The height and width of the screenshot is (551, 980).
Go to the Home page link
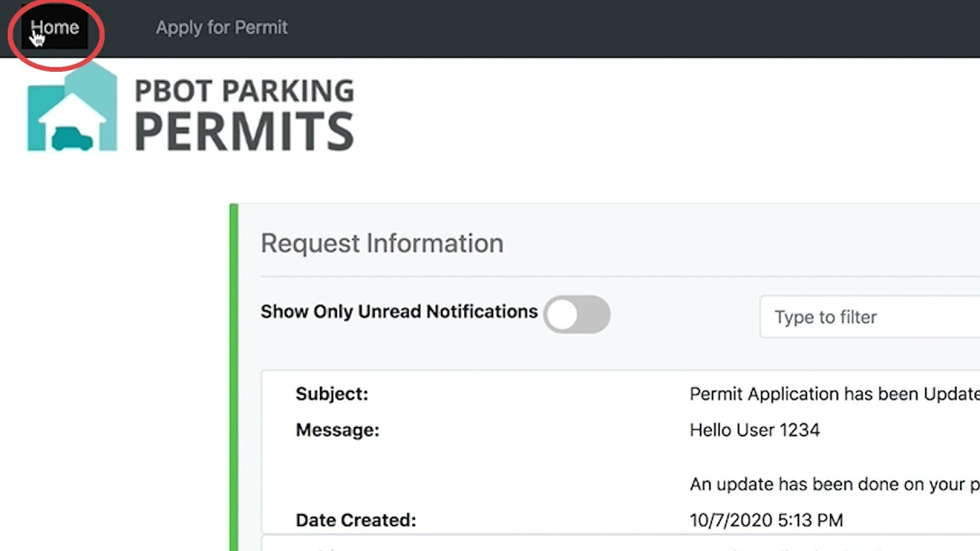point(54,28)
